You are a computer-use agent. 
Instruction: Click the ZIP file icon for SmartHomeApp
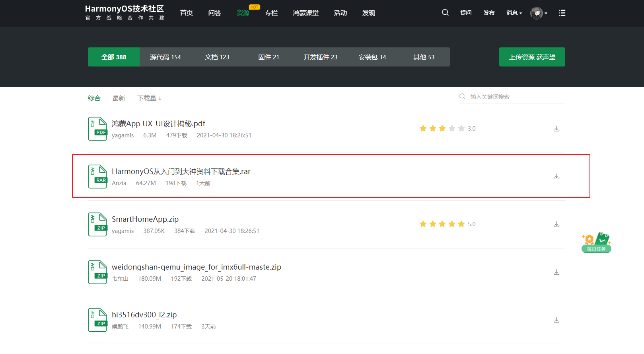[97, 224]
